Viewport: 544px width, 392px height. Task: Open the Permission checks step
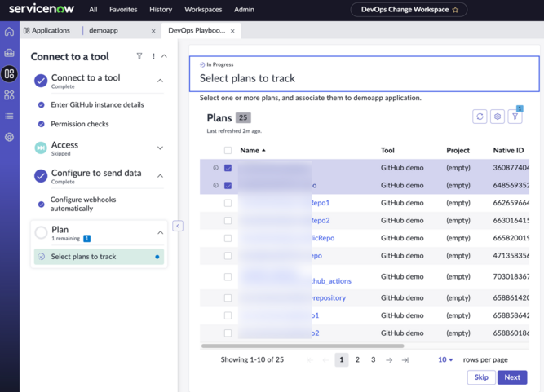pos(80,124)
